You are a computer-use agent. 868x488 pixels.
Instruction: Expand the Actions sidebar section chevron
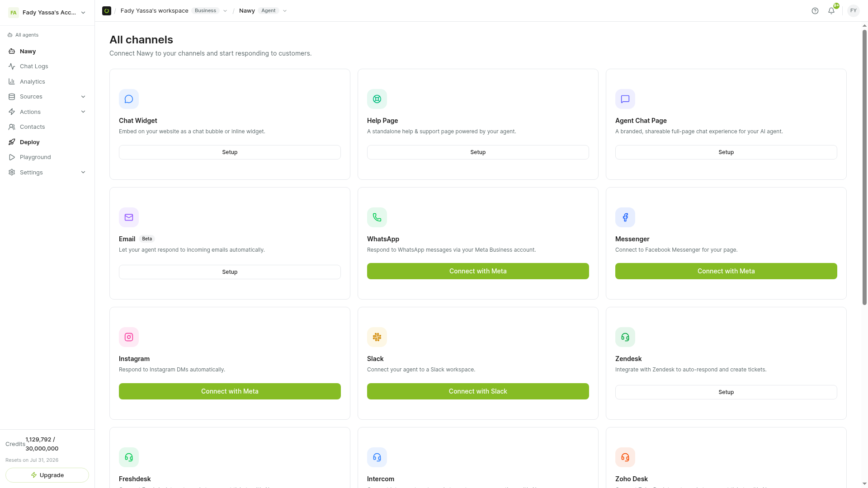click(x=83, y=112)
